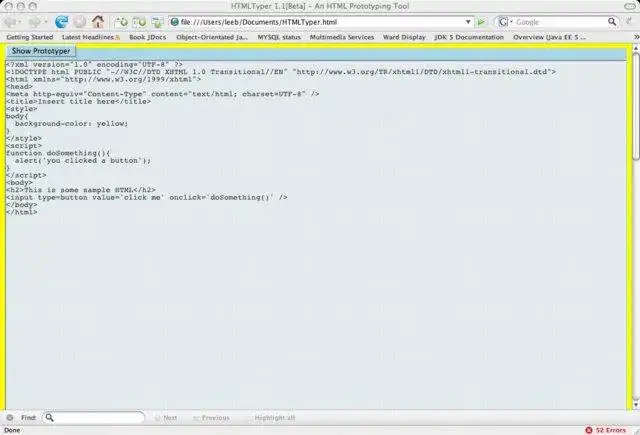The width and height of the screenshot is (640, 435).
Task: Open the back history dropdown arrow
Action: click(x=20, y=22)
